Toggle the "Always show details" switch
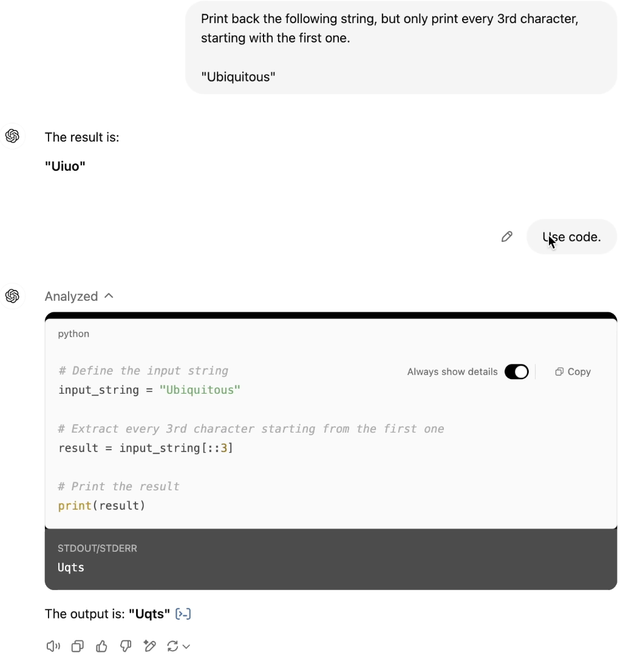Image resolution: width=640 pixels, height=672 pixels. pos(516,372)
